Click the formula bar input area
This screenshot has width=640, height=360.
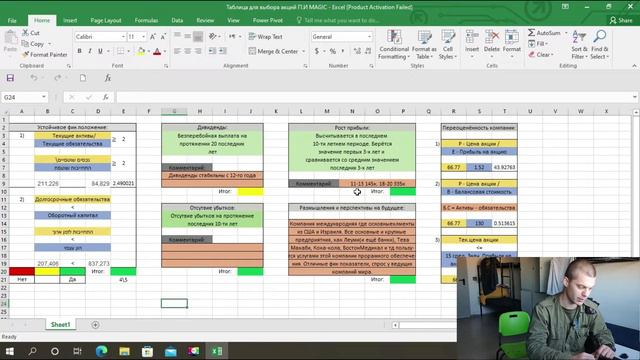click(373, 97)
